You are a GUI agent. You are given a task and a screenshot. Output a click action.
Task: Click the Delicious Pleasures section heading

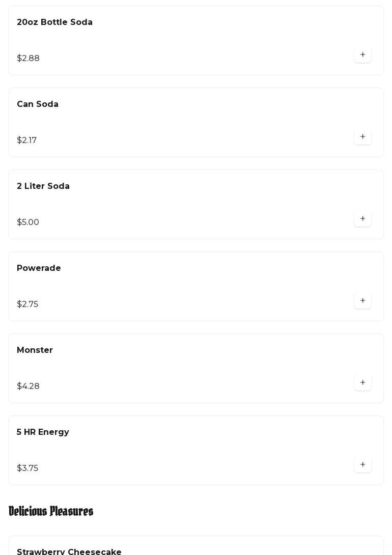click(51, 511)
